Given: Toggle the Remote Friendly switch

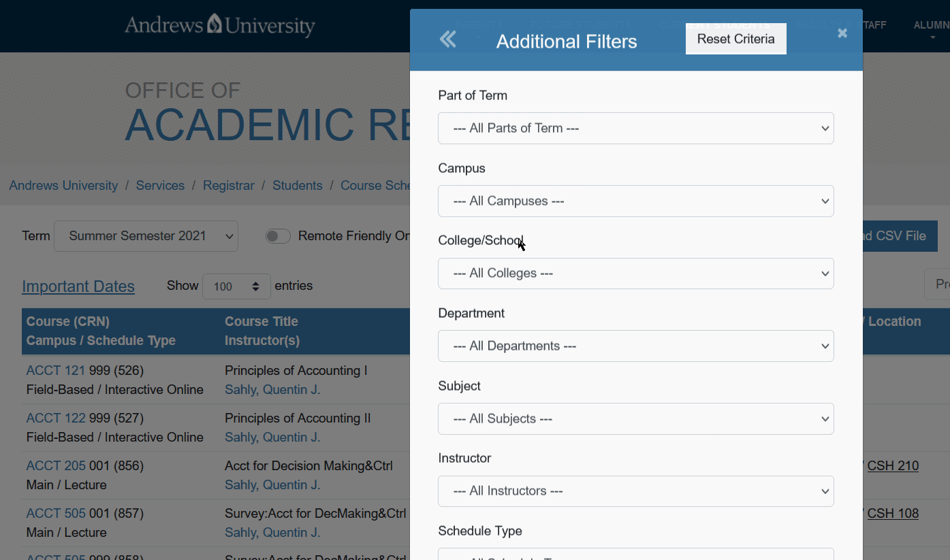Looking at the screenshot, I should (x=278, y=236).
